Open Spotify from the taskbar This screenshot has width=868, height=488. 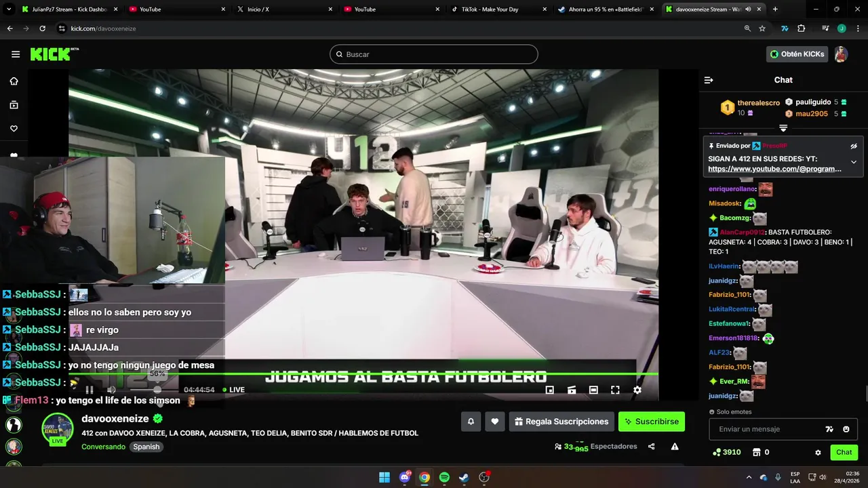coord(444,477)
